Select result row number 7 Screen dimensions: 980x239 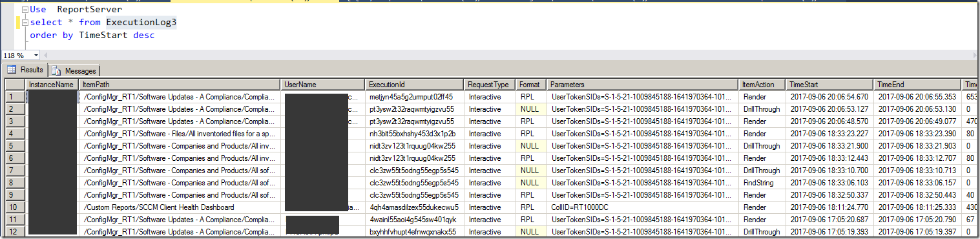15,171
